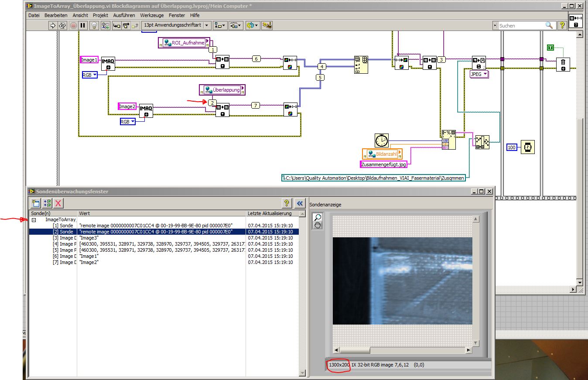Open the JPEG file type dropdown
Screen dimensions: 588x380
[x=479, y=74]
